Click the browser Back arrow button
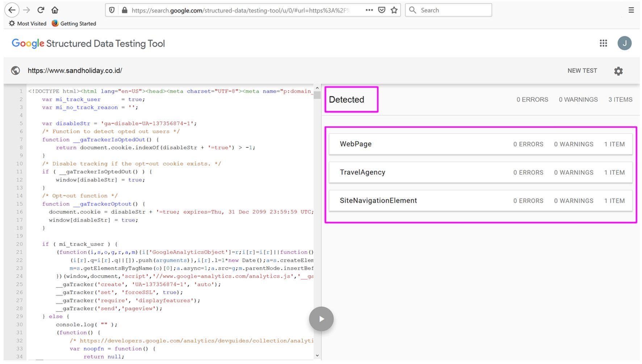The width and height of the screenshot is (642, 364). tap(12, 10)
